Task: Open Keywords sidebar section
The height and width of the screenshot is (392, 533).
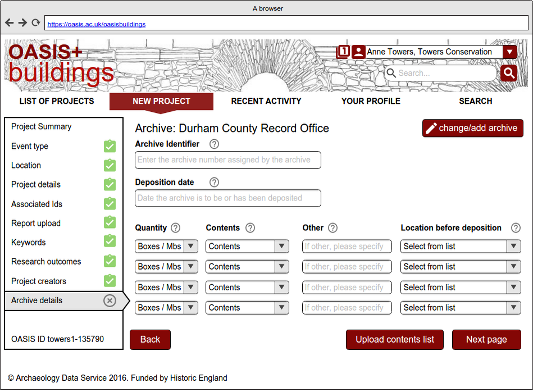Action: pos(29,243)
